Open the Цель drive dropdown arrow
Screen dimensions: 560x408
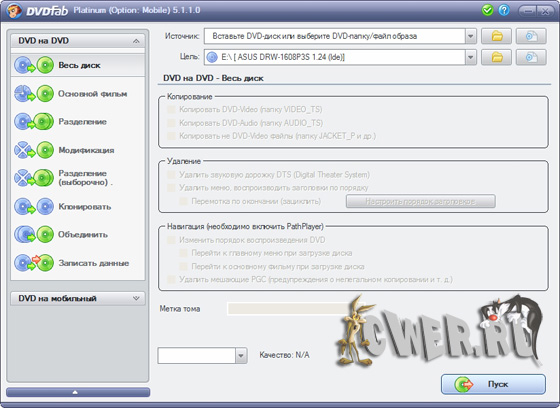point(471,57)
